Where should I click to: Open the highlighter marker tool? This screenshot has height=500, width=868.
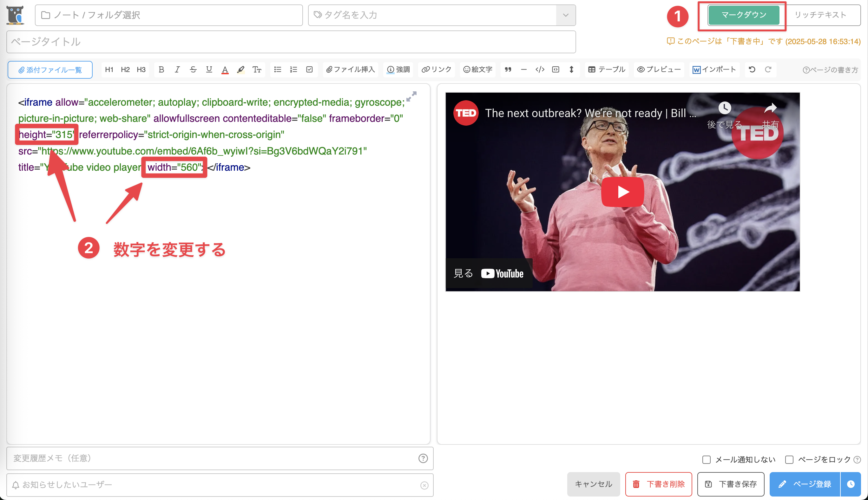pyautogui.click(x=241, y=70)
